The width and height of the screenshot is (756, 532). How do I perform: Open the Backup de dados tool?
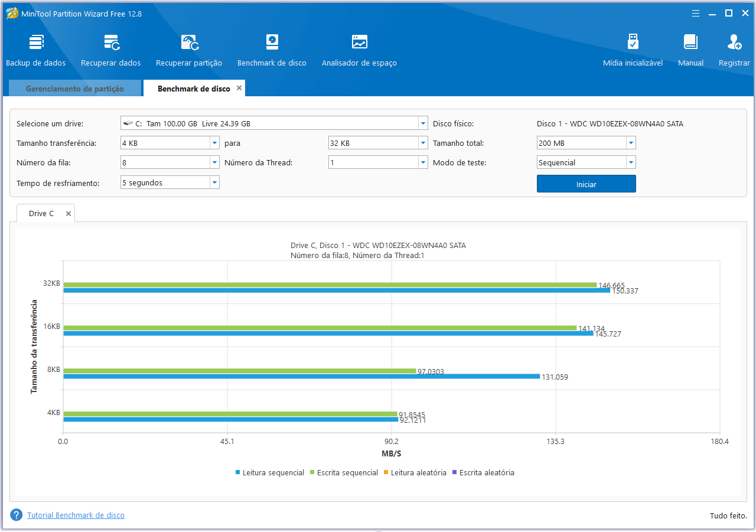coord(36,43)
